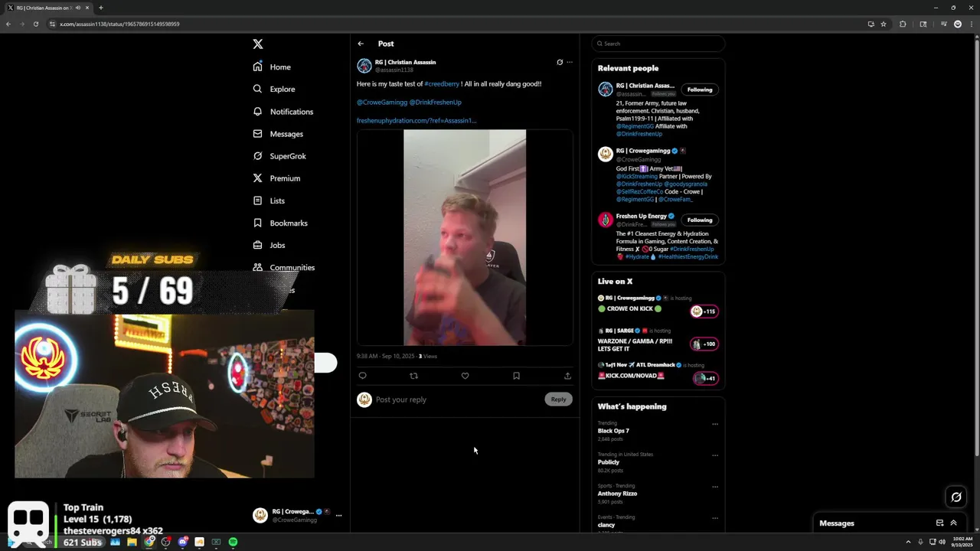
Task: Click the address bar URL
Action: [x=119, y=24]
